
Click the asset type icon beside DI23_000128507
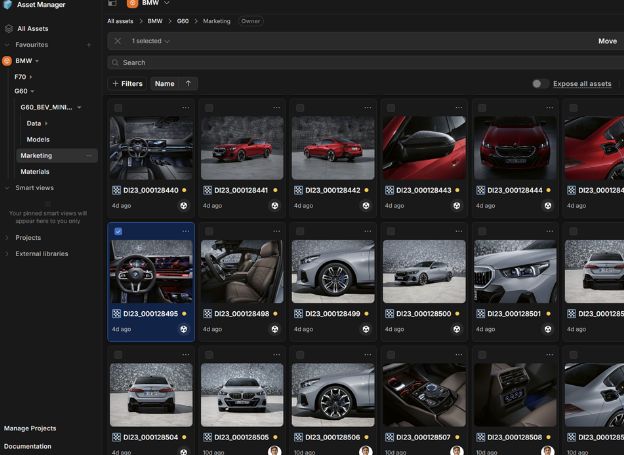point(390,437)
